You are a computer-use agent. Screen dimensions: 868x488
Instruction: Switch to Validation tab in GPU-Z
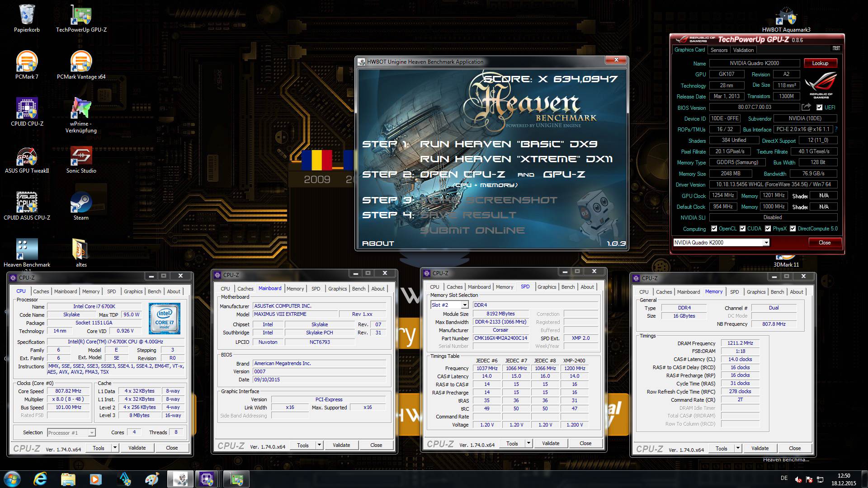743,50
